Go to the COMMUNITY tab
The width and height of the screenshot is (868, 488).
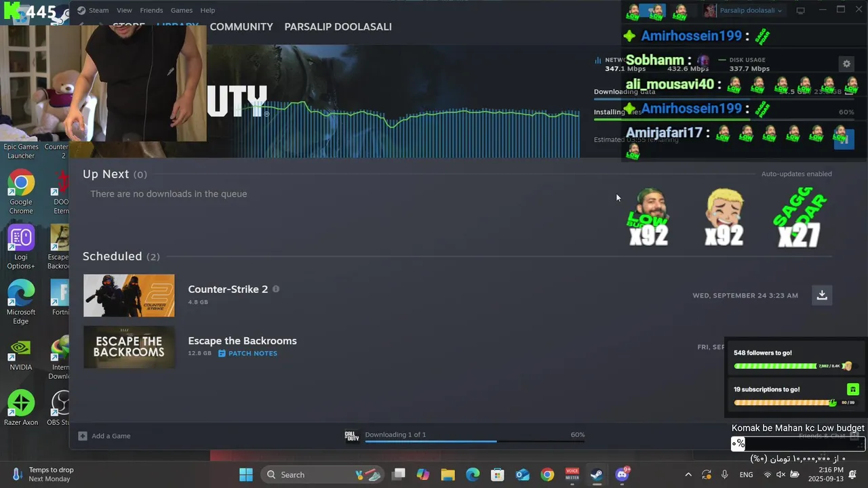pos(241,27)
